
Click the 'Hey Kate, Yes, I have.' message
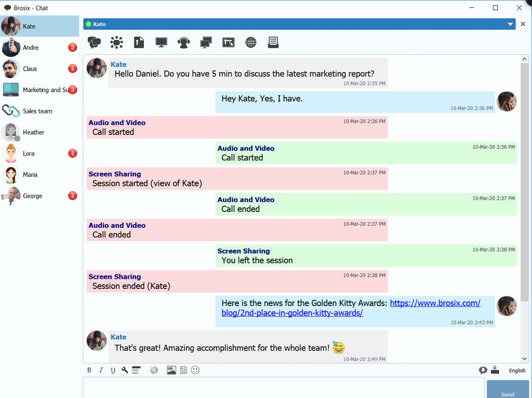point(355,102)
